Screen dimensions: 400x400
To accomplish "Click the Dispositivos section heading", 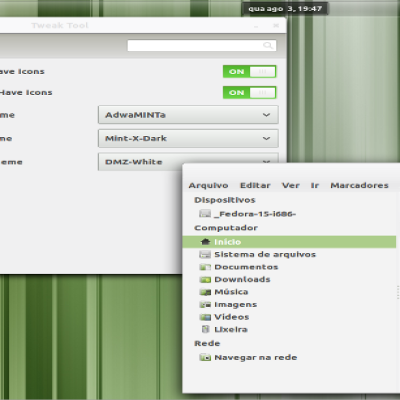I will (225, 200).
